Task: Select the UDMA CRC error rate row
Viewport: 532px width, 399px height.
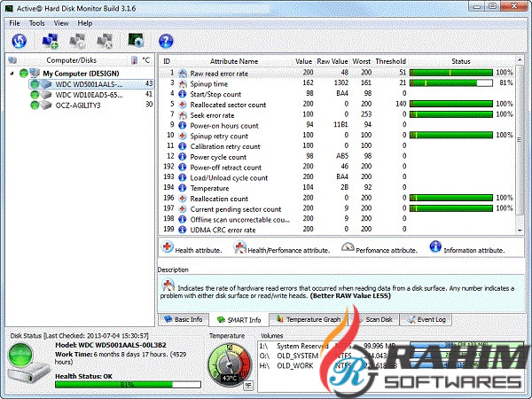Action: pos(337,230)
